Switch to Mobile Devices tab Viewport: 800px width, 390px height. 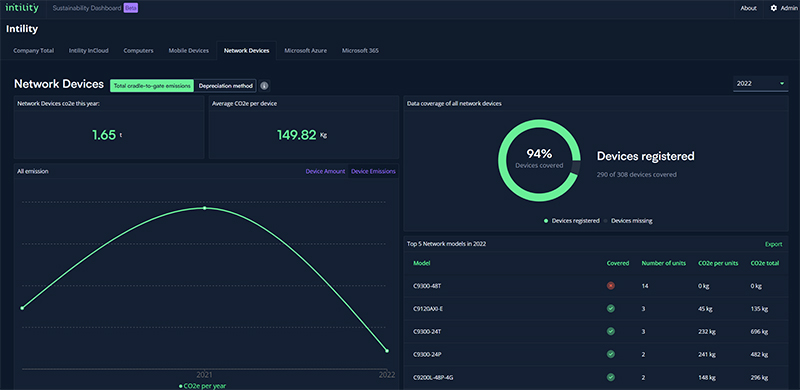189,51
